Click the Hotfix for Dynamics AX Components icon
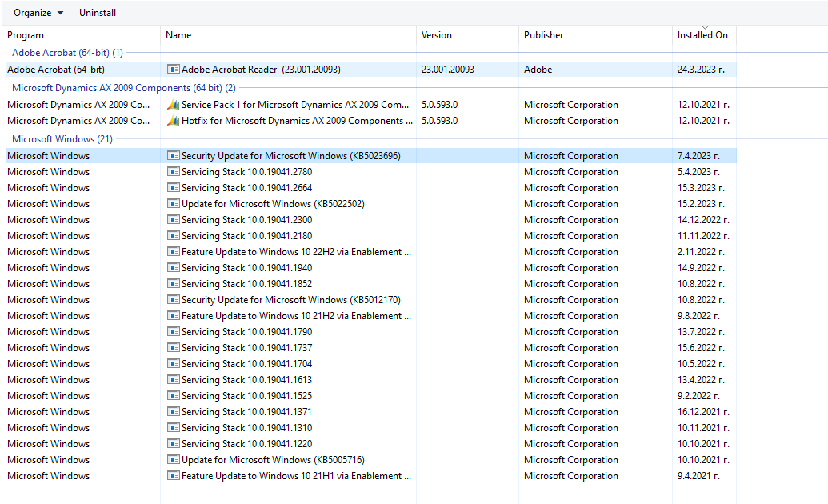The height and width of the screenshot is (504, 828). point(173,121)
